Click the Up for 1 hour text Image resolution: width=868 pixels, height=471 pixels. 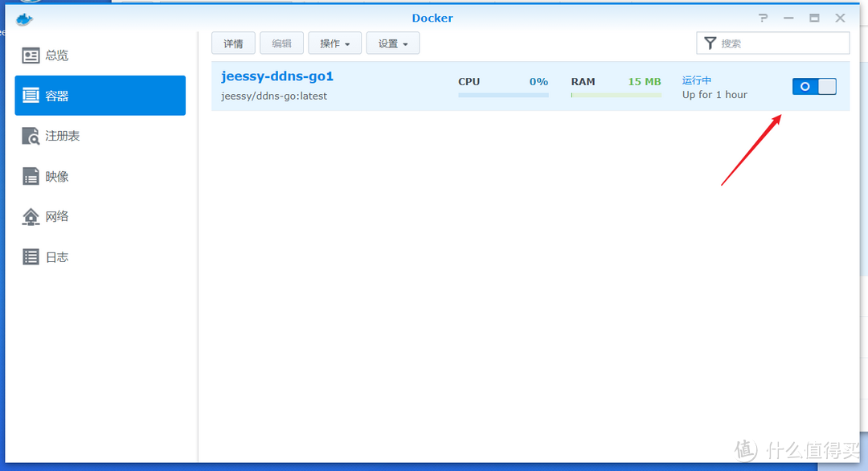coord(714,95)
